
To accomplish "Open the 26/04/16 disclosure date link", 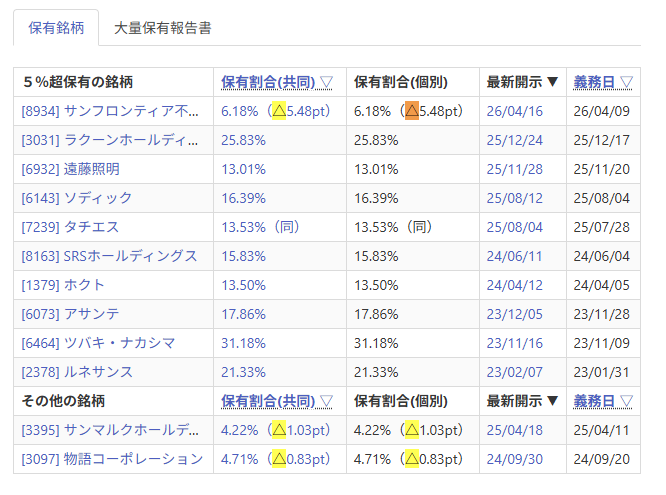I will [515, 111].
